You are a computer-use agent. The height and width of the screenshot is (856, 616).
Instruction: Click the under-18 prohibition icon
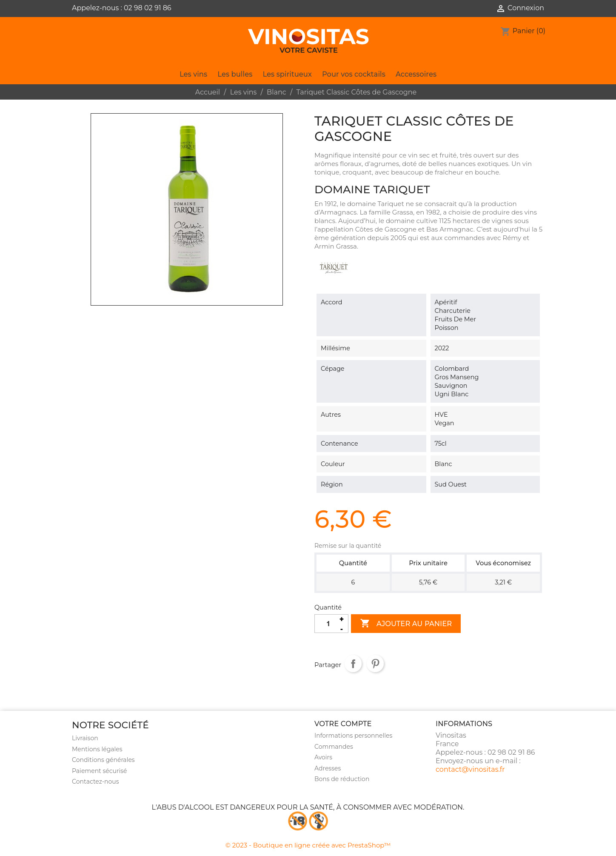297,821
